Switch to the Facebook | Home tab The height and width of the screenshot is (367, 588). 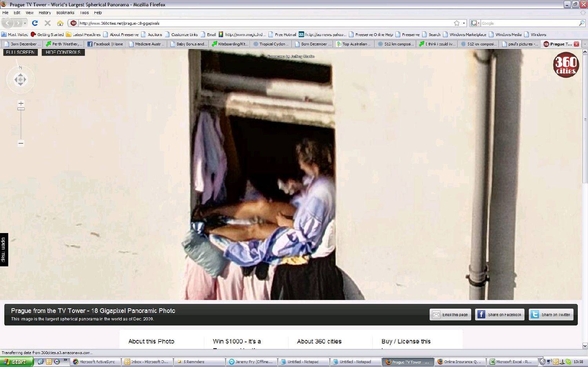[x=105, y=44]
